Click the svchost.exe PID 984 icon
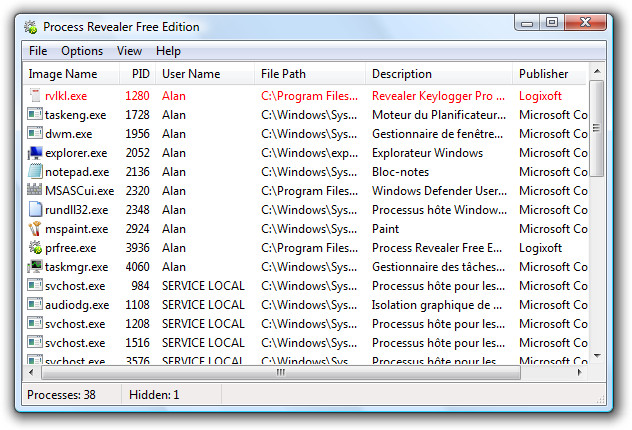The height and width of the screenshot is (430, 632). coord(35,285)
